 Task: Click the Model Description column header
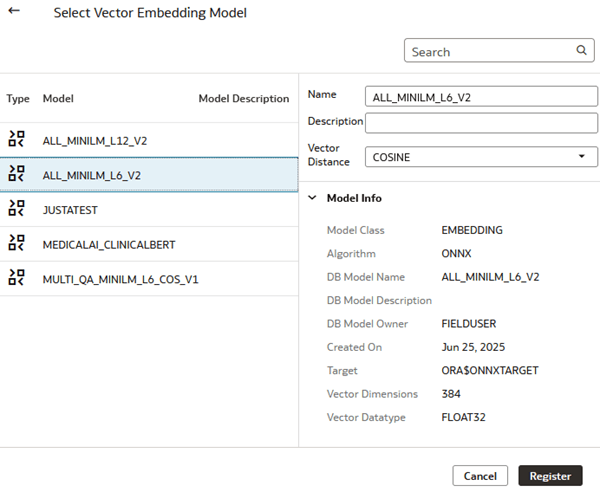pyautogui.click(x=244, y=99)
